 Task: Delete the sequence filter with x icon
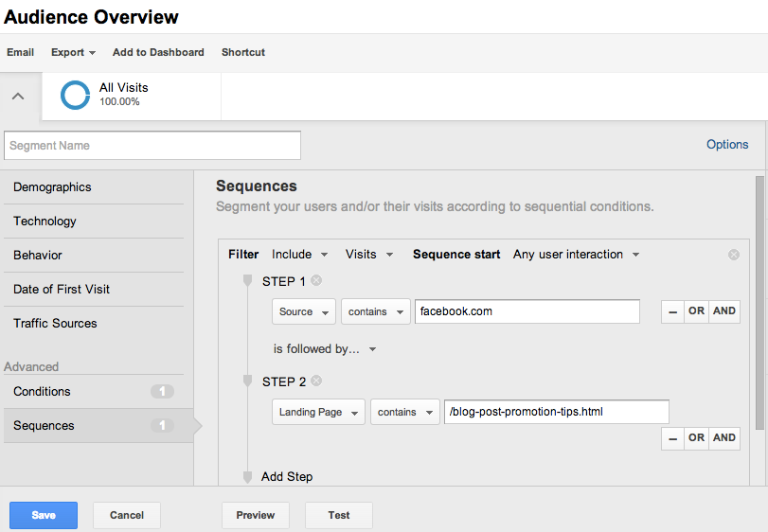click(734, 255)
